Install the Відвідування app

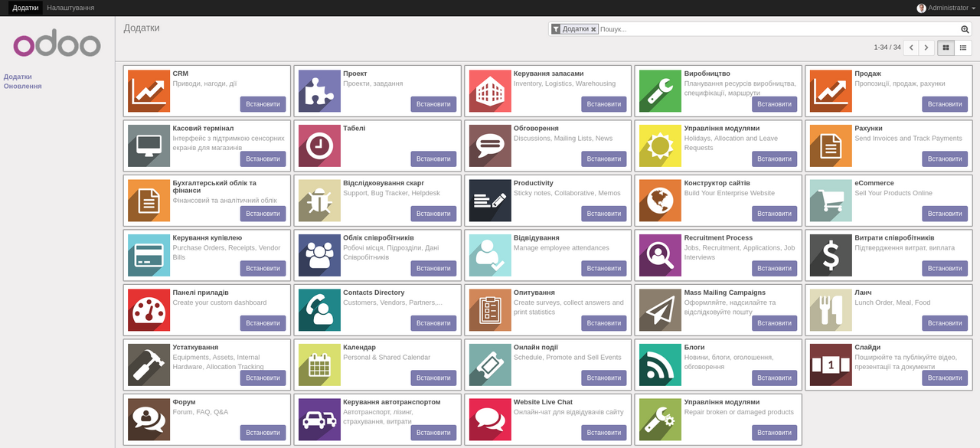click(604, 268)
